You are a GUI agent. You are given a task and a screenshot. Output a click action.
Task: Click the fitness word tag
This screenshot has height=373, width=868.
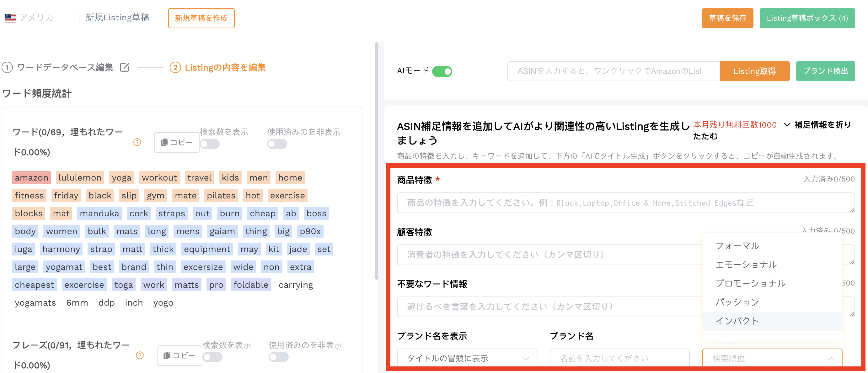[29, 196]
